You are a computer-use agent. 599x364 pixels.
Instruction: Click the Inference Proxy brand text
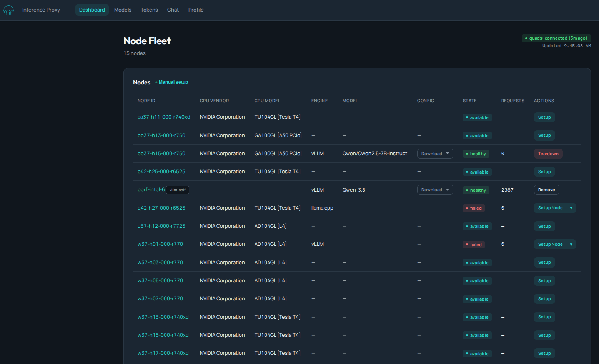[x=41, y=10]
